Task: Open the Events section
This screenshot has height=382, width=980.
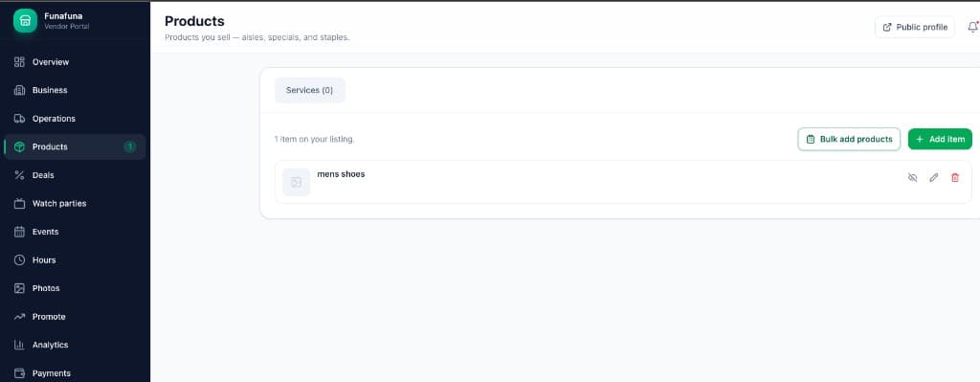Action: (75, 232)
